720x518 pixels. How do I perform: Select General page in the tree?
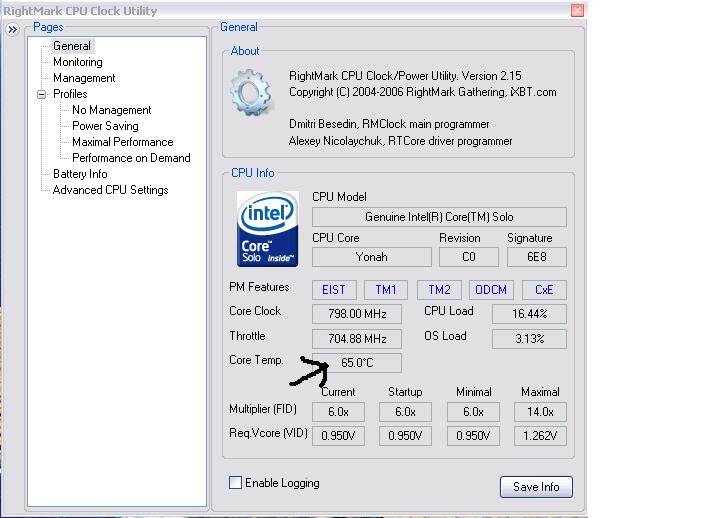click(x=72, y=46)
